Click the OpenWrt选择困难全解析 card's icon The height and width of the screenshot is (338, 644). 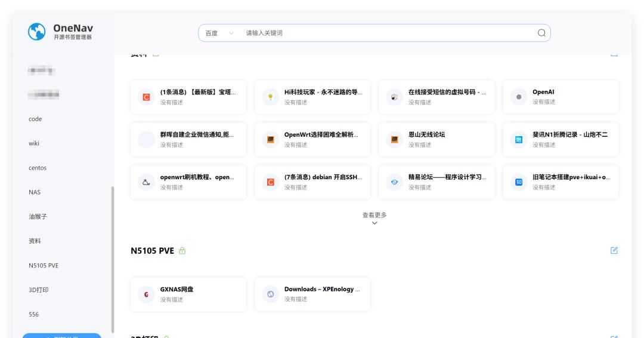[270, 140]
